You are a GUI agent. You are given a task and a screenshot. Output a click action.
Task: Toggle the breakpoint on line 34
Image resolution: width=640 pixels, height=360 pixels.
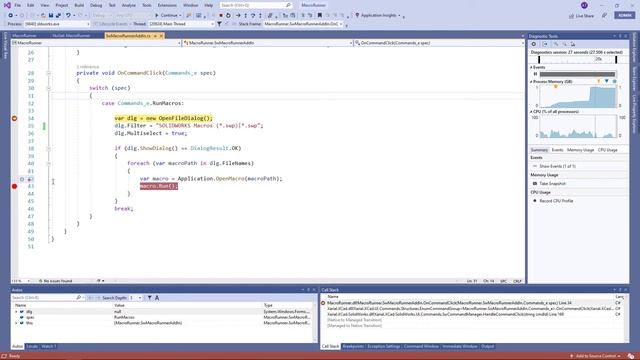(14, 118)
